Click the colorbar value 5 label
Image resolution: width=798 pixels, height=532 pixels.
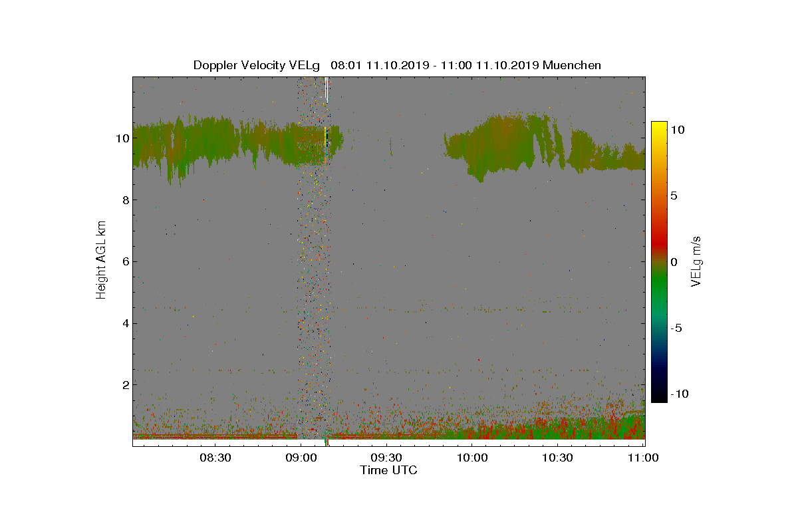pyautogui.click(x=674, y=196)
